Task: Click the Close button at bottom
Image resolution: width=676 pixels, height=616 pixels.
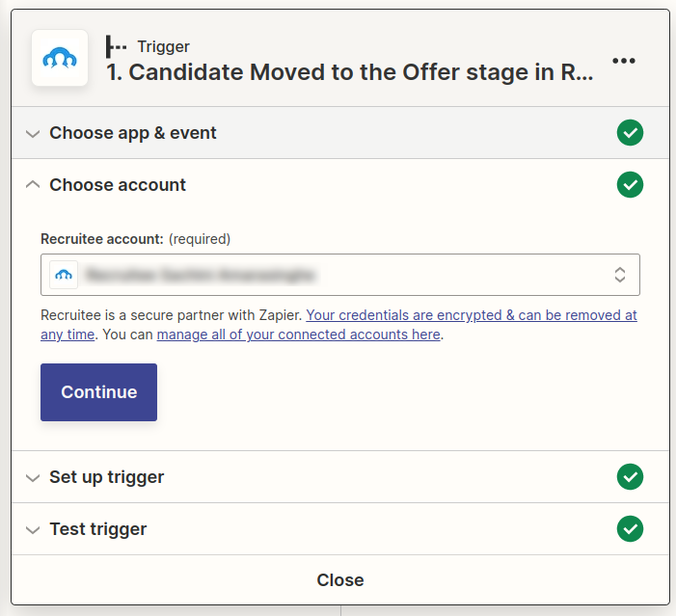Action: point(340,580)
